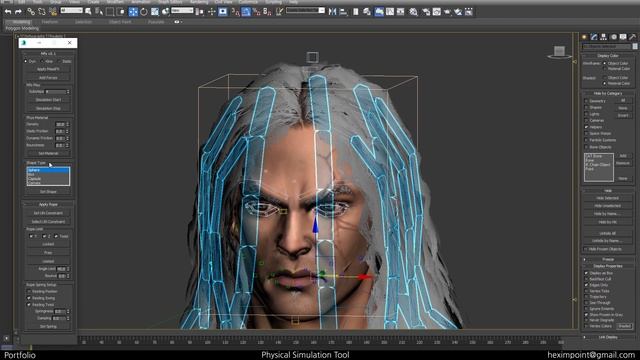Click the Use Pivot Point Center icon
The height and width of the screenshot is (360, 640).
[200, 12]
